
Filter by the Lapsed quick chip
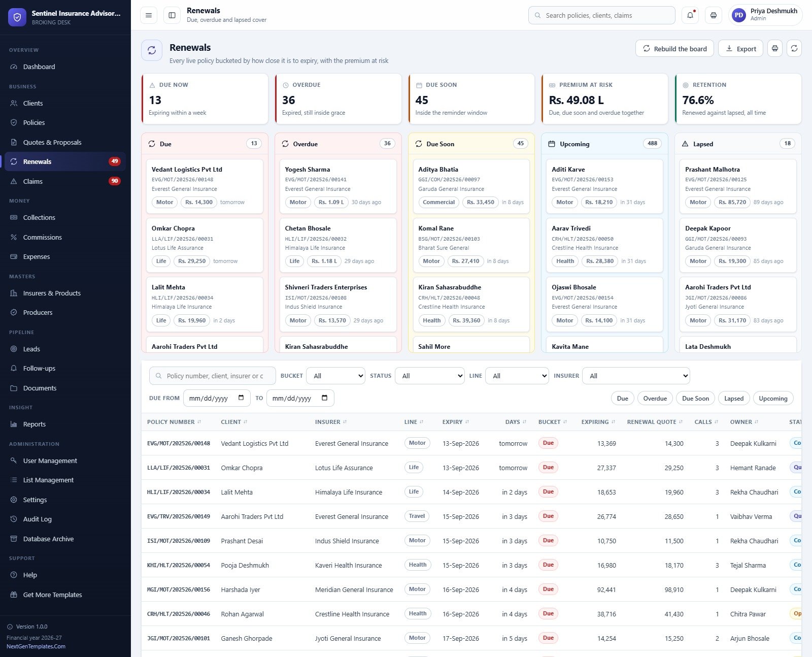tap(734, 399)
